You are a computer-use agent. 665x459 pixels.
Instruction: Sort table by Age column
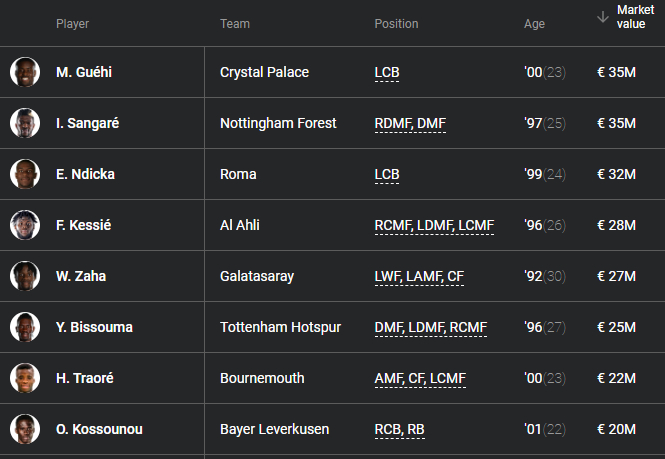pyautogui.click(x=534, y=24)
